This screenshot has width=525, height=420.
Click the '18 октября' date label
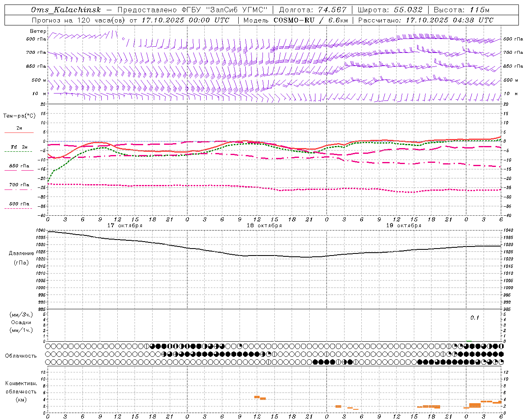pos(264,226)
